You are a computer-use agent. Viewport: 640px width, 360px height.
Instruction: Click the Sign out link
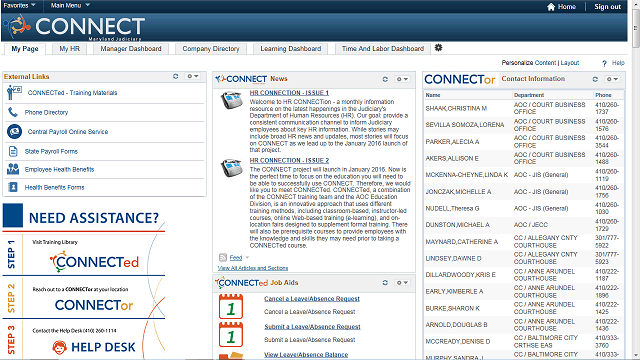(607, 7)
